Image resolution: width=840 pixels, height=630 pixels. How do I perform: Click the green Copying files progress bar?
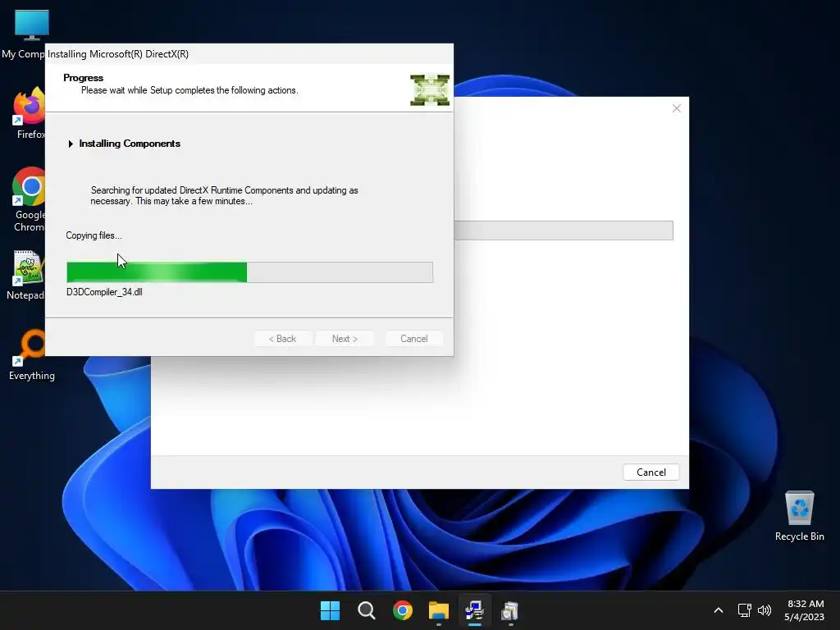(249, 272)
